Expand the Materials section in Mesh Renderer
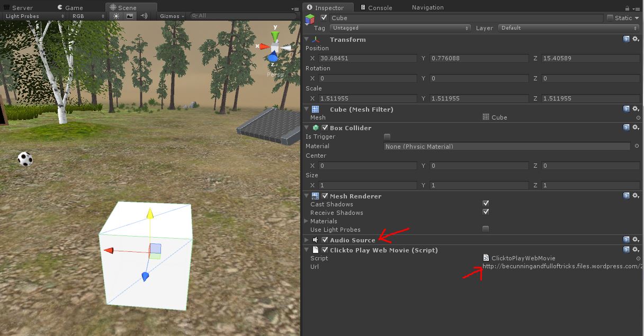 [x=306, y=221]
